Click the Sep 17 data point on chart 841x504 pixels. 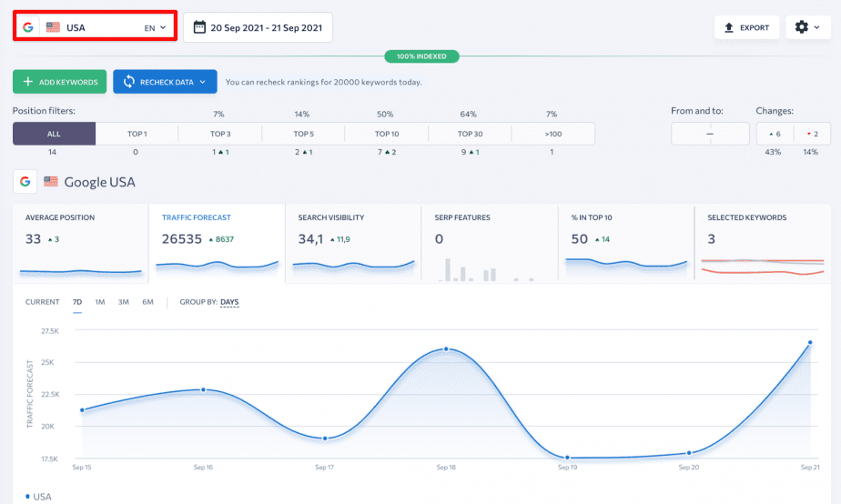click(325, 438)
